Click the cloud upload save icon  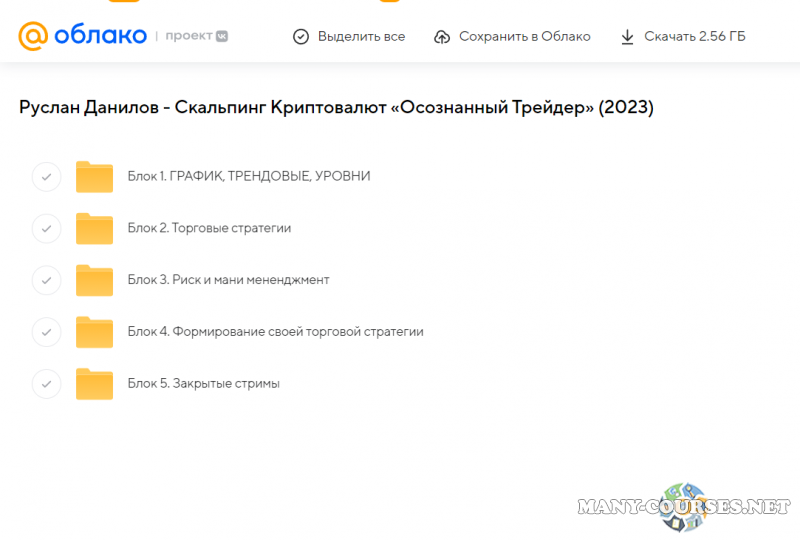442,37
